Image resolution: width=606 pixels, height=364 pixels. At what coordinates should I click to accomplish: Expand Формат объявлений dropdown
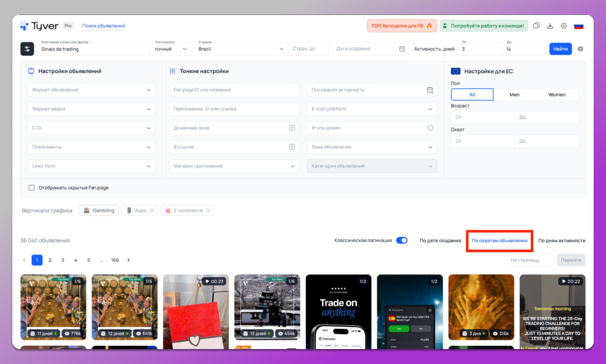(91, 90)
